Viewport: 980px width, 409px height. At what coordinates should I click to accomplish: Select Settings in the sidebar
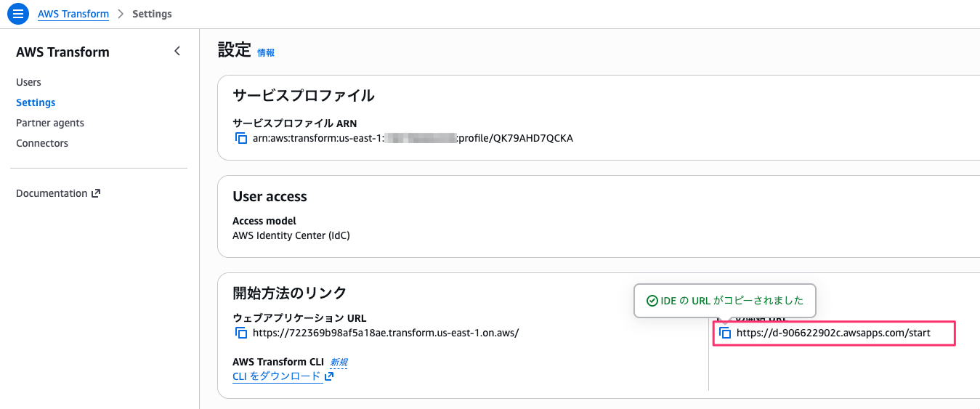(x=36, y=102)
